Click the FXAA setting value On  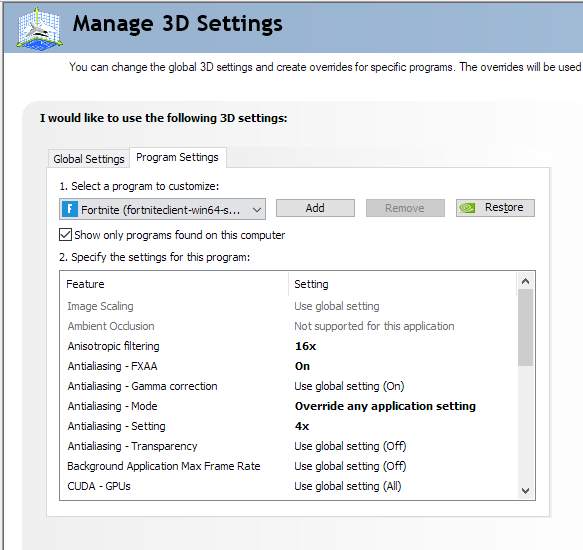(302, 366)
